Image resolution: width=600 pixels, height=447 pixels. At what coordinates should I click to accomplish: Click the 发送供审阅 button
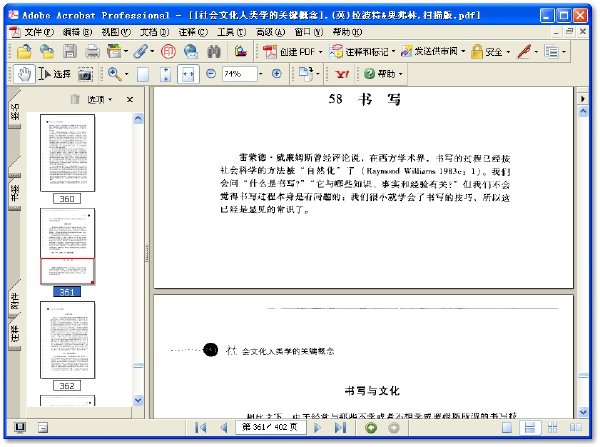click(432, 51)
